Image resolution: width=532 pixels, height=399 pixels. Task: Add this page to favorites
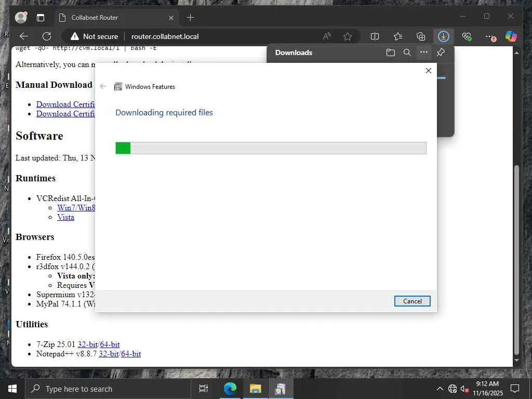348,36
